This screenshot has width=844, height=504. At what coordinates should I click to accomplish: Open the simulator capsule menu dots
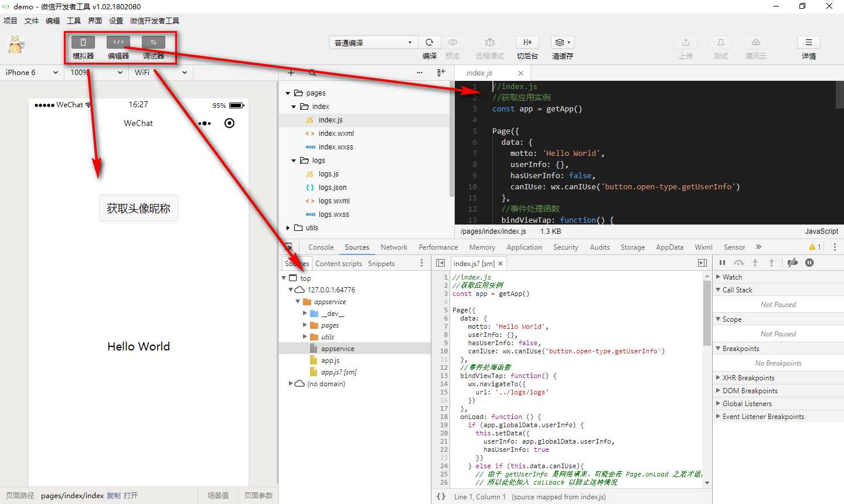205,123
